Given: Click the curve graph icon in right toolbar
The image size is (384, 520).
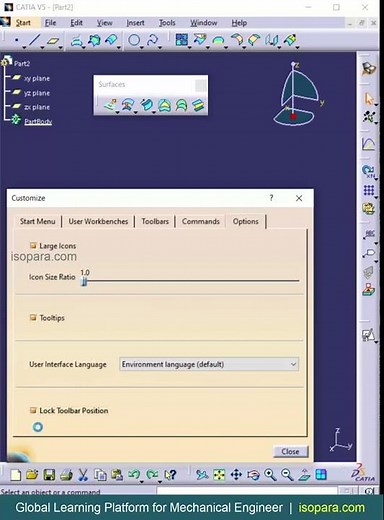Looking at the screenshot, I should (369, 144).
